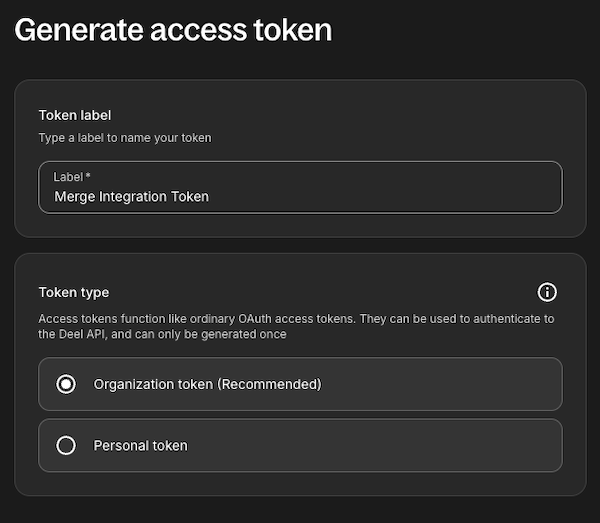Click the "Merge Integration Token" text in field
The width and height of the screenshot is (600, 523).
tap(132, 197)
